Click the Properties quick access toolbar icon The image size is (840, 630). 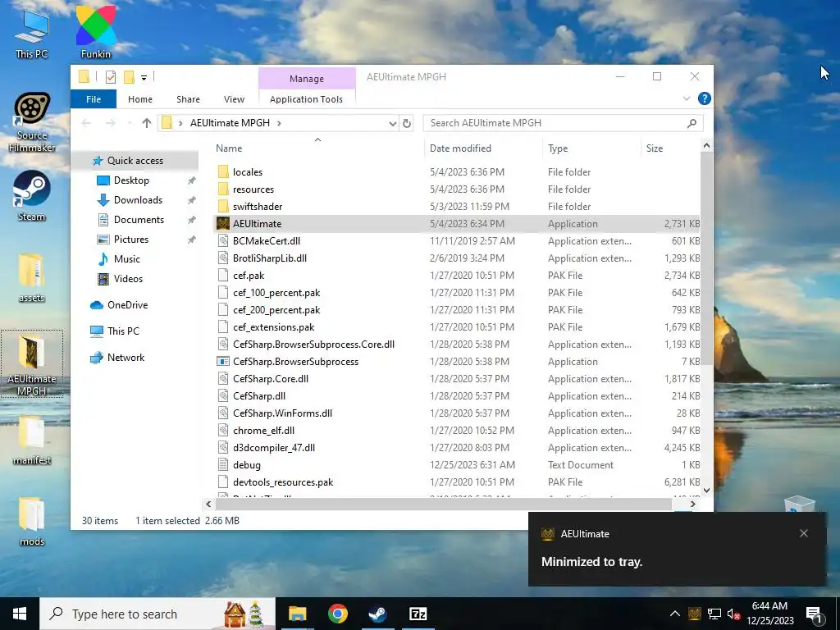(111, 77)
